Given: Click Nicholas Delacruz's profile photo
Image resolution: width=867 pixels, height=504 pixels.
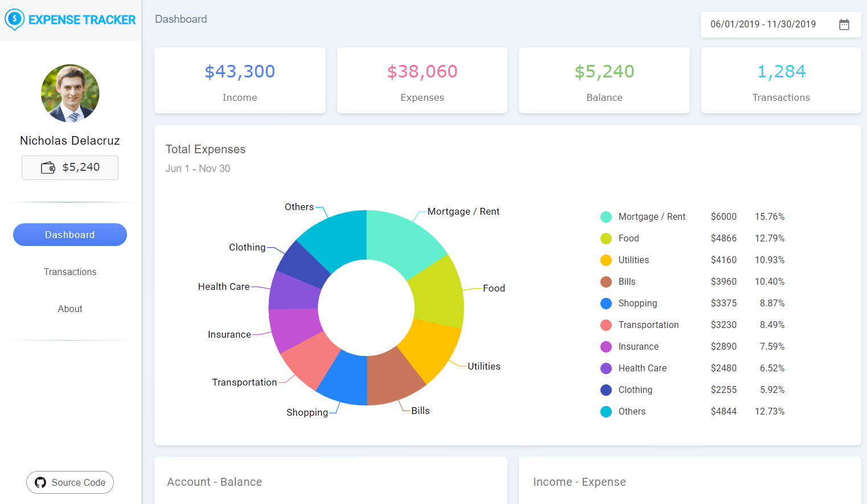Looking at the screenshot, I should [70, 93].
